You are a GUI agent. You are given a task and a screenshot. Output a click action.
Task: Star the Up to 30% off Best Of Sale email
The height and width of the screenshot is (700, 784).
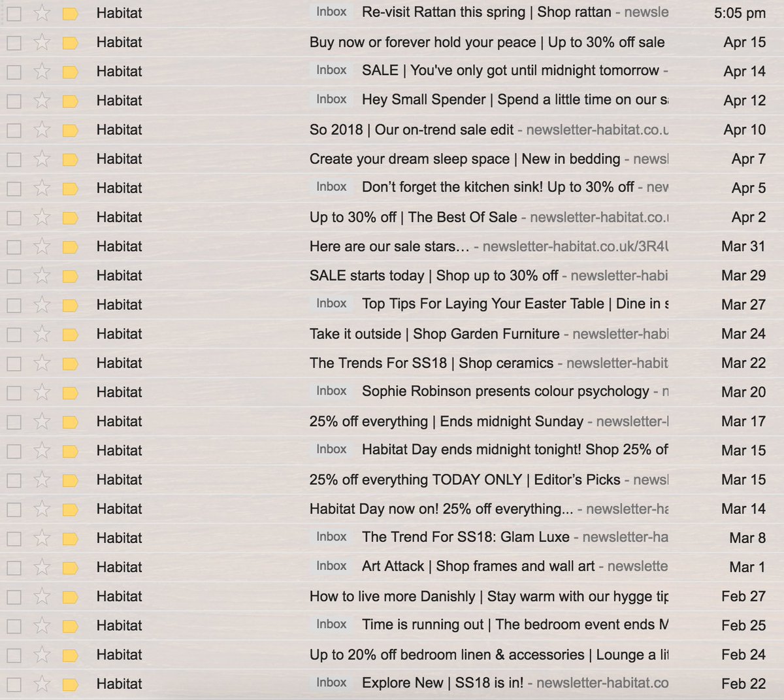coord(42,218)
